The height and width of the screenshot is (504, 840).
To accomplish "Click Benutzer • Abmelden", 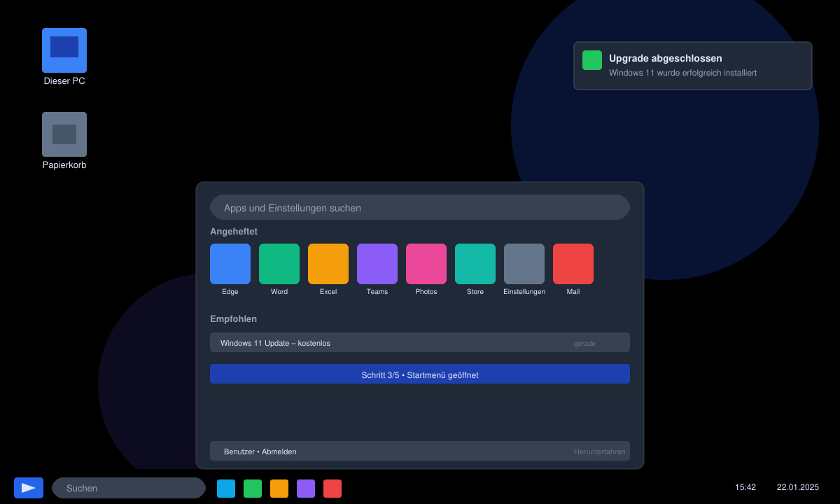I will 260,451.
